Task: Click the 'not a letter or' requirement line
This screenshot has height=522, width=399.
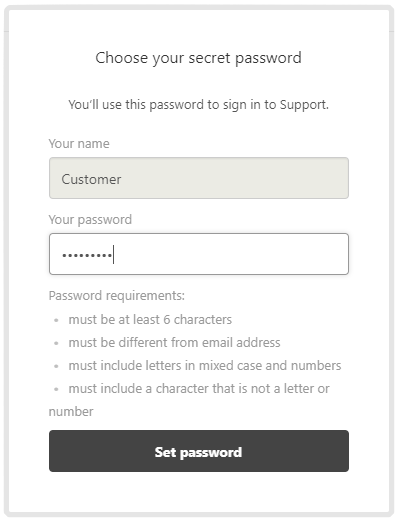Action: pyautogui.click(x=199, y=388)
